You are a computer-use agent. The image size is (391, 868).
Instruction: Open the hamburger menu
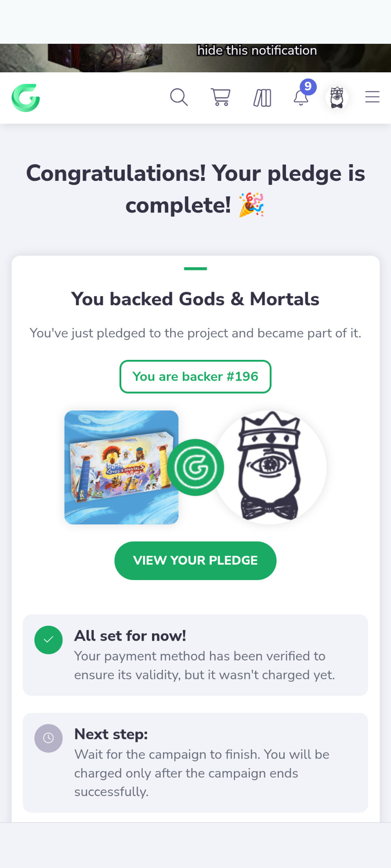pos(372,97)
